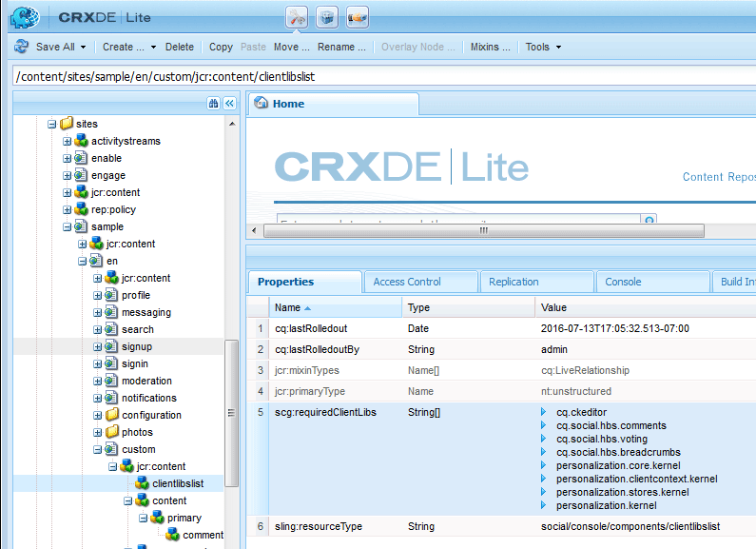This screenshot has height=549, width=756.
Task: Click the primary node icon
Action: coord(157,518)
